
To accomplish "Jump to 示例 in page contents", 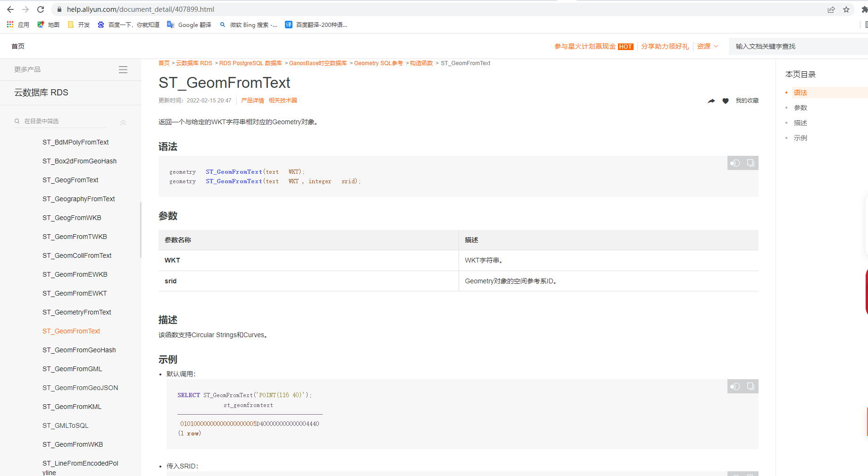I will [800, 138].
